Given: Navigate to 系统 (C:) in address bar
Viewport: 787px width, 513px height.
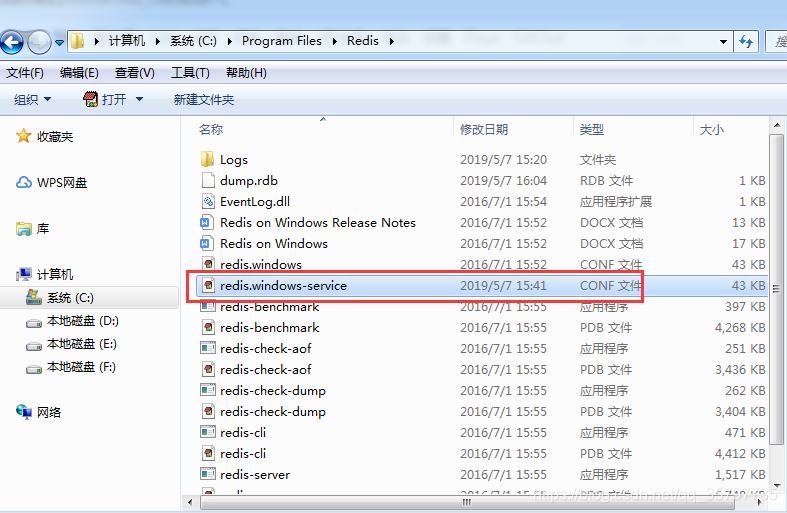Looking at the screenshot, I should pyautogui.click(x=193, y=41).
